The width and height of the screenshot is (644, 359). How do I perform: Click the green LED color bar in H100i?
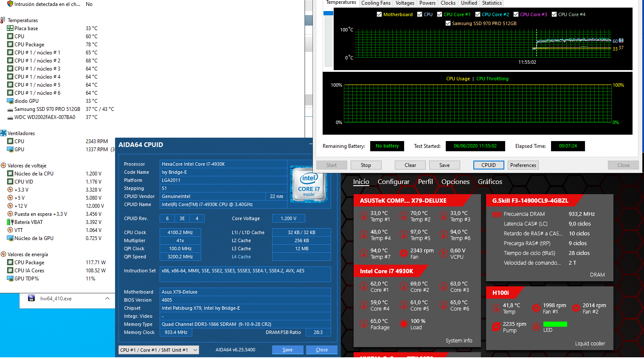555,324
